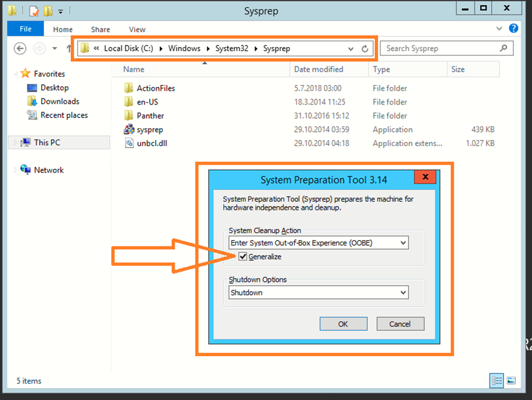Open Downloads in Favorites
Viewport: 532px width, 400px height.
click(x=60, y=101)
